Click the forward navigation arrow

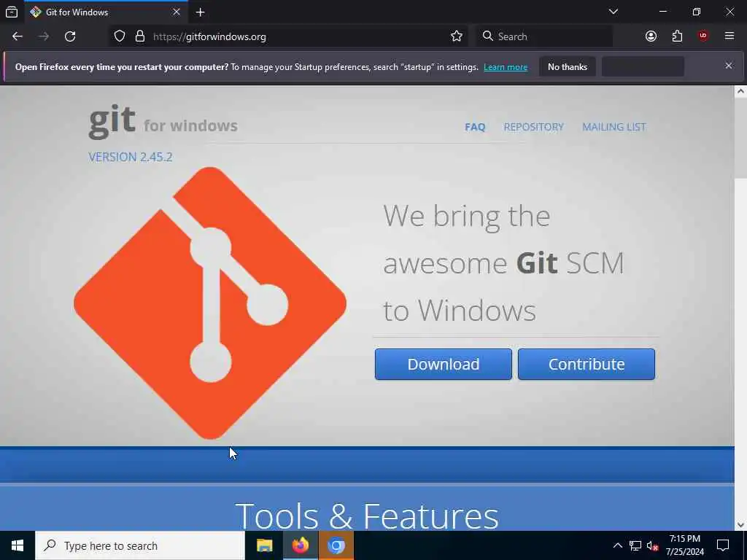pos(44,36)
